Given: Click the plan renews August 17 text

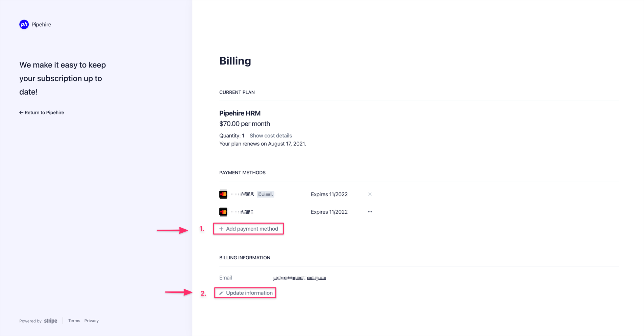Looking at the screenshot, I should click(263, 144).
